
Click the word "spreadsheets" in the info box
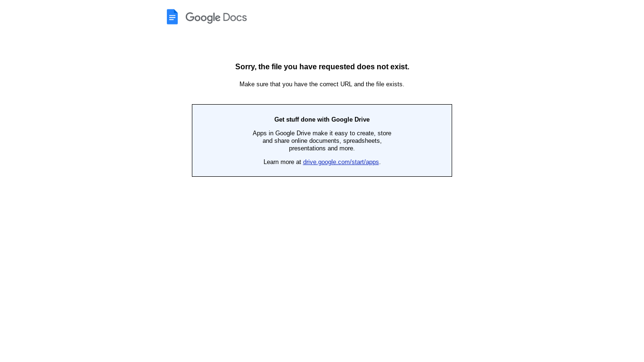(362, 141)
